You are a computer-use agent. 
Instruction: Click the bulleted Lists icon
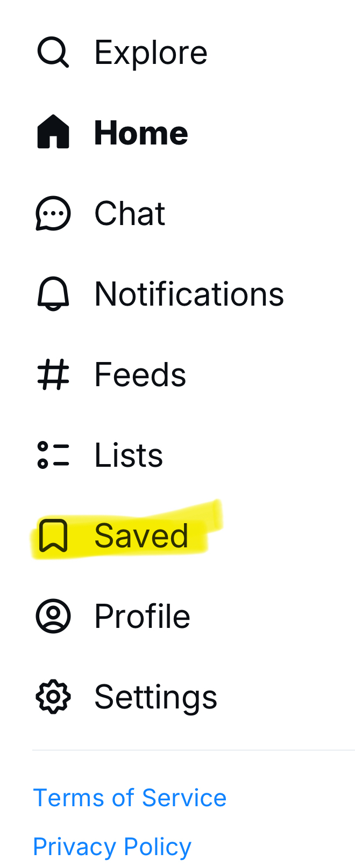[53, 455]
